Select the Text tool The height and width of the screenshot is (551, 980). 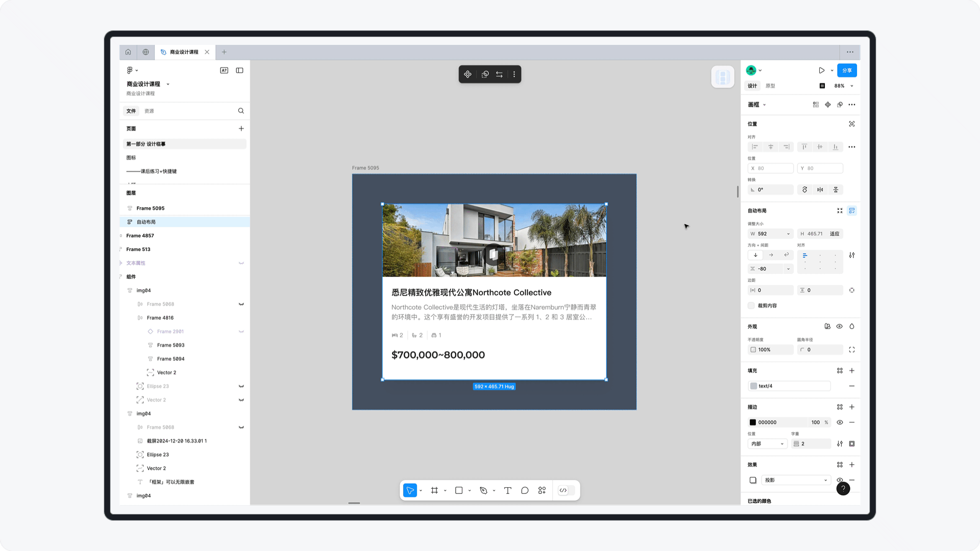pyautogui.click(x=508, y=490)
